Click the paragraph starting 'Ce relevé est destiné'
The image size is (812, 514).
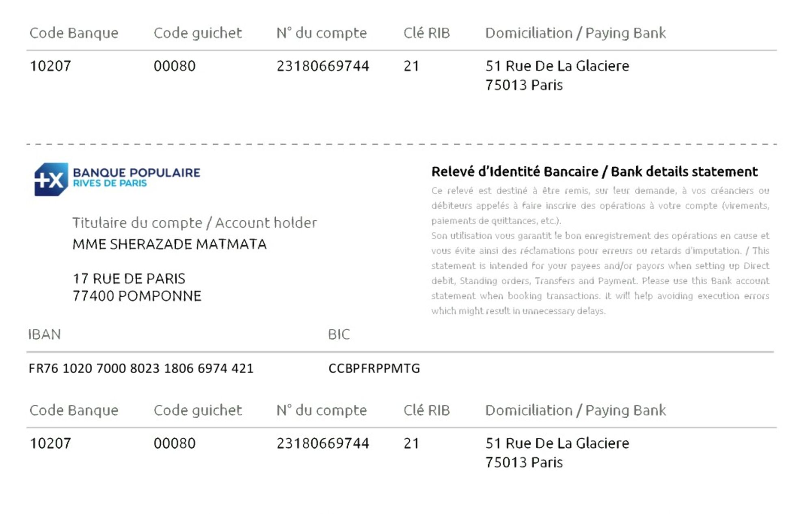click(600, 206)
